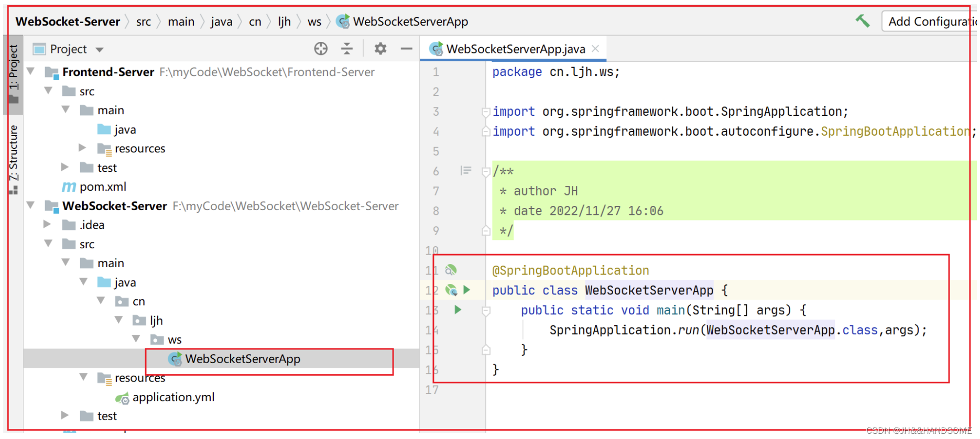The image size is (980, 439).
Task: Click the ws breadcrumb
Action: [314, 21]
